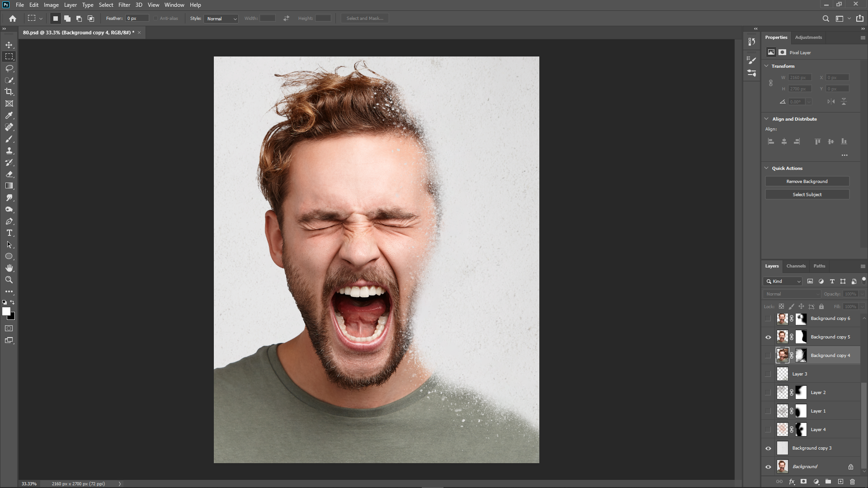Open the Share image icon
868x488 pixels.
[x=859, y=19]
